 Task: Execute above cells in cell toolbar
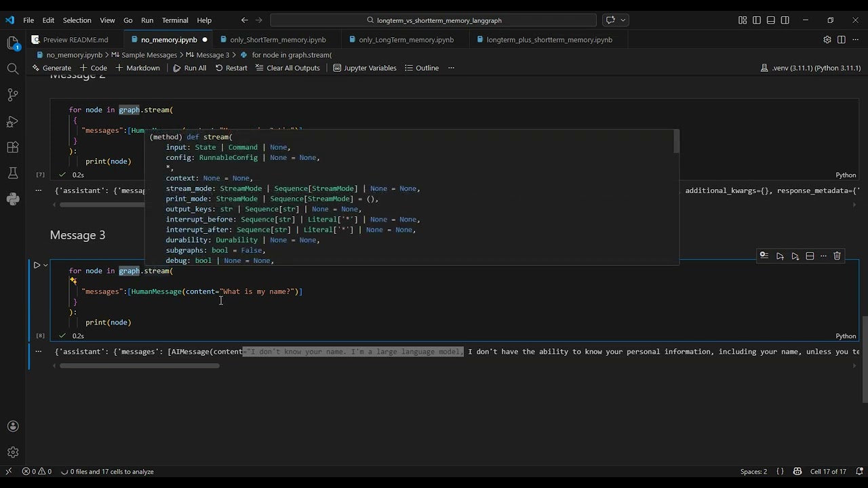point(780,256)
